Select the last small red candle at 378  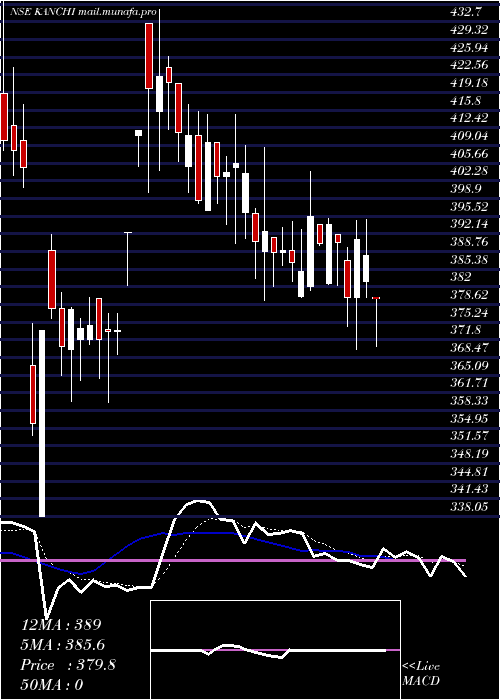click(x=376, y=298)
